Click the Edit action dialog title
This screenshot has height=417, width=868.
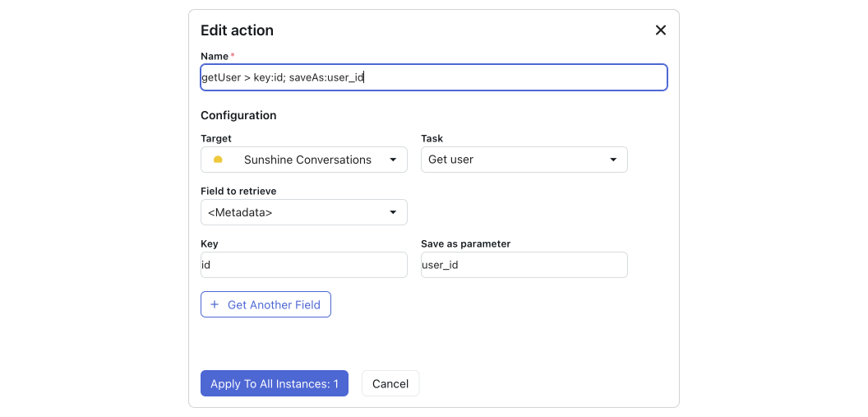[x=237, y=30]
